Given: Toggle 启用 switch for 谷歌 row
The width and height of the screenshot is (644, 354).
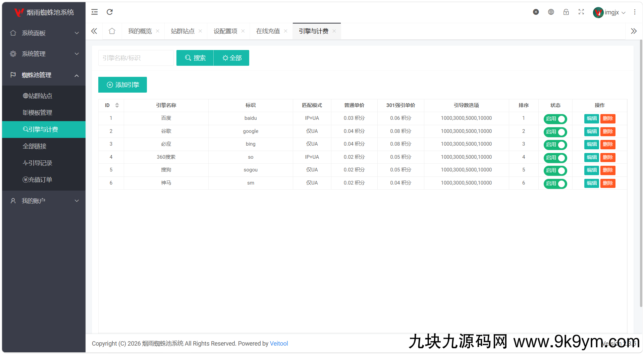Looking at the screenshot, I should 555,132.
